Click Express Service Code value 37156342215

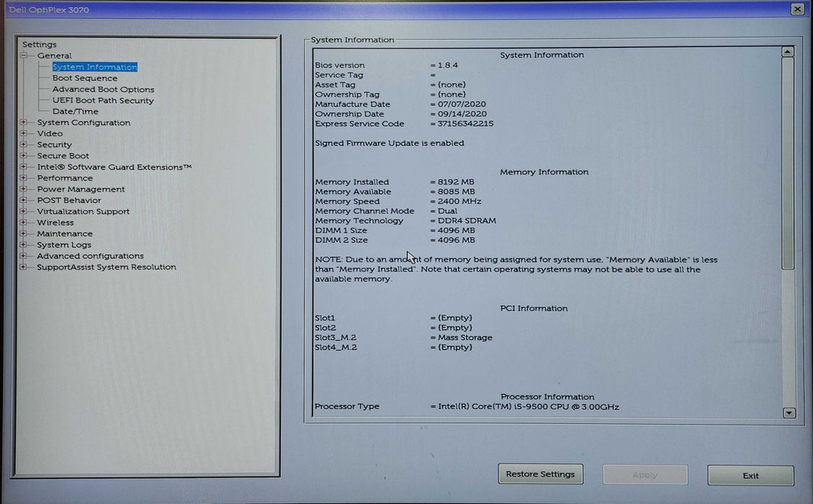465,124
